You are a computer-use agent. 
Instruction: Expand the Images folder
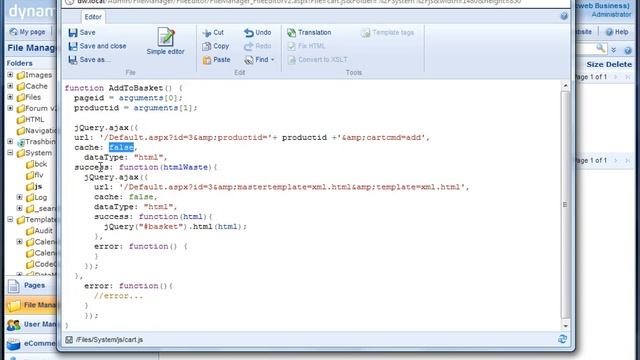click(x=10, y=75)
